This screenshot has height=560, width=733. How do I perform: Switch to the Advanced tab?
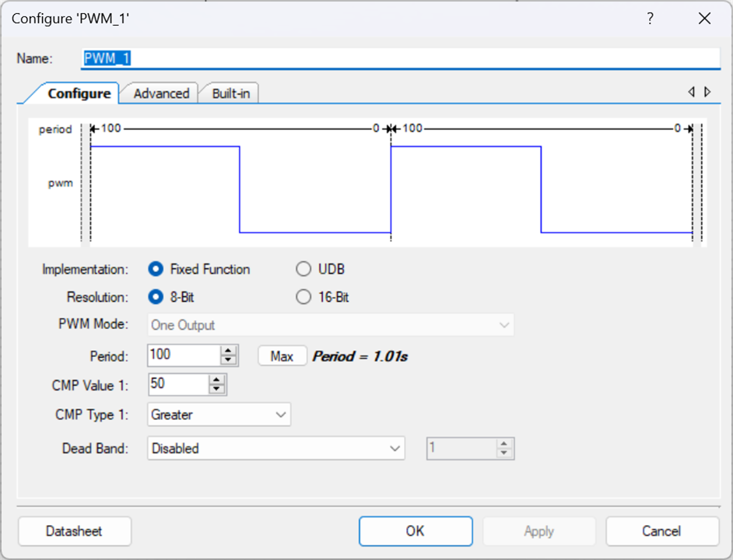tap(161, 93)
